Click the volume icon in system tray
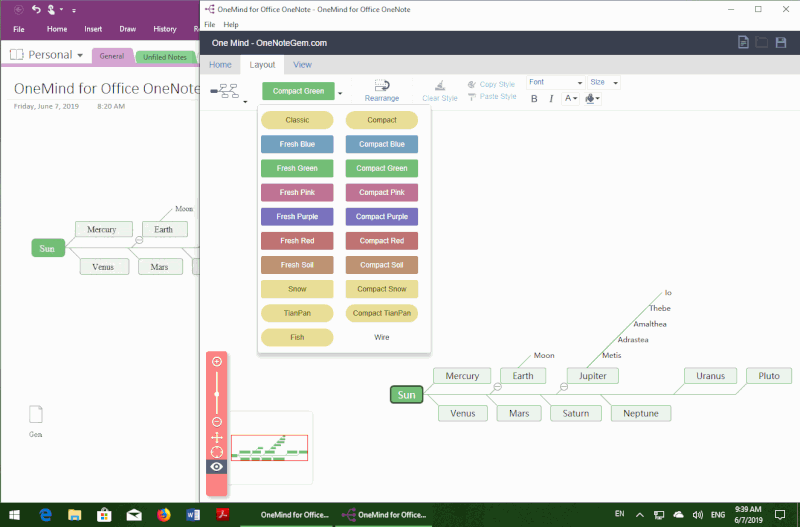Image resolution: width=800 pixels, height=527 pixels. 697,515
